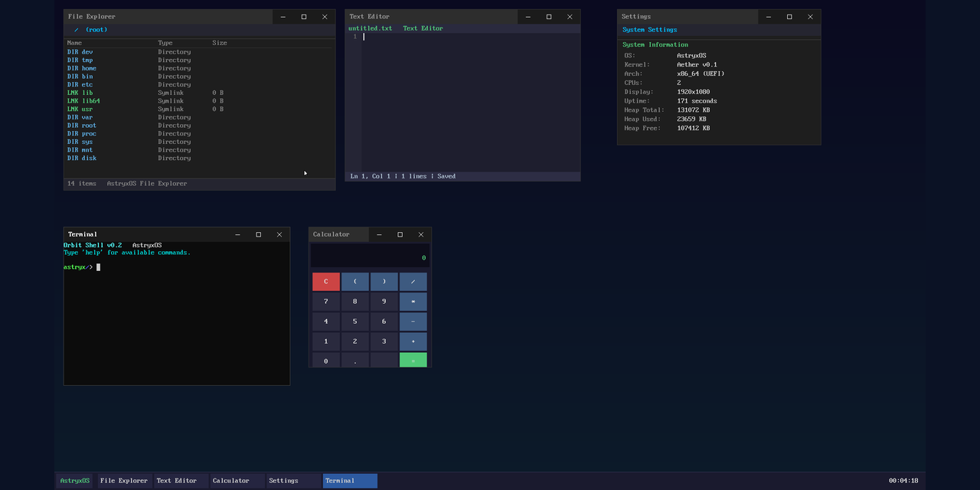Open the usr symlink entry
The width and height of the screenshot is (980, 490).
pyautogui.click(x=199, y=109)
